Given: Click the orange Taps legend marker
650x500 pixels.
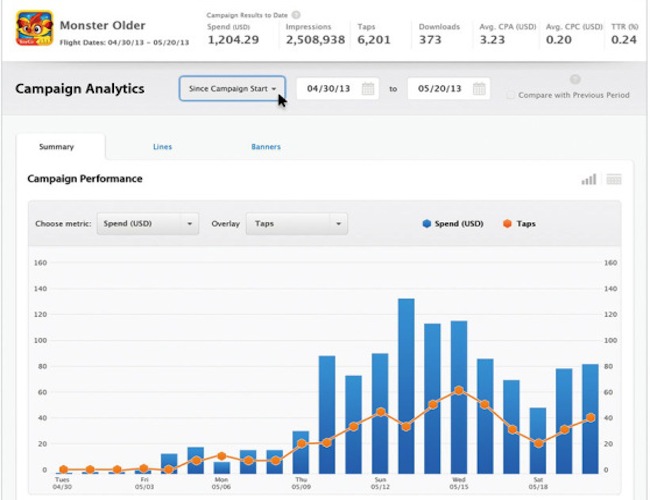Looking at the screenshot, I should point(507,224).
